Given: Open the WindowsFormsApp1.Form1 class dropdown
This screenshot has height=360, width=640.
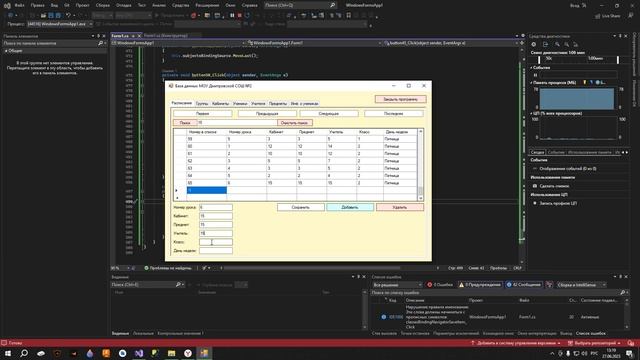Looking at the screenshot, I should coord(314,43).
